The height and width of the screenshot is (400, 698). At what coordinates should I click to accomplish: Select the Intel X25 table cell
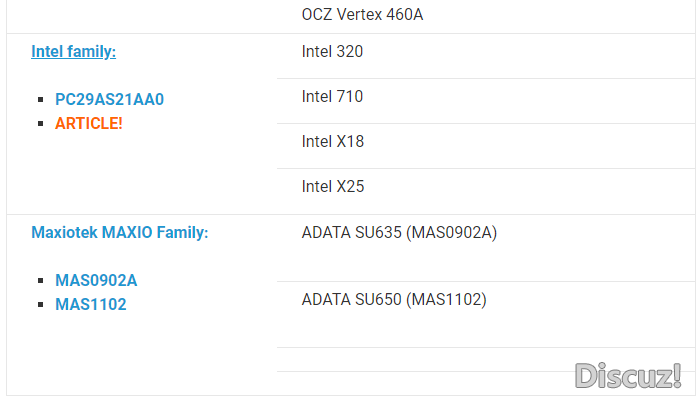(x=486, y=191)
